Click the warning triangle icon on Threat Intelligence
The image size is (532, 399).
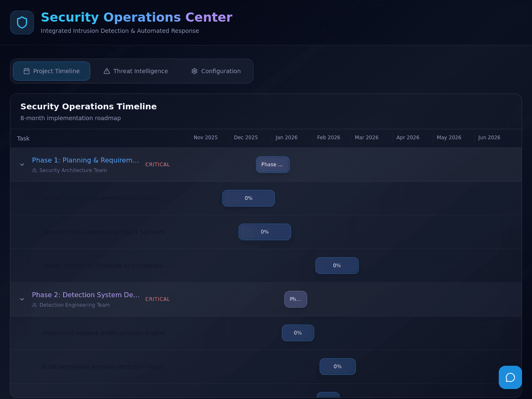tap(107, 71)
